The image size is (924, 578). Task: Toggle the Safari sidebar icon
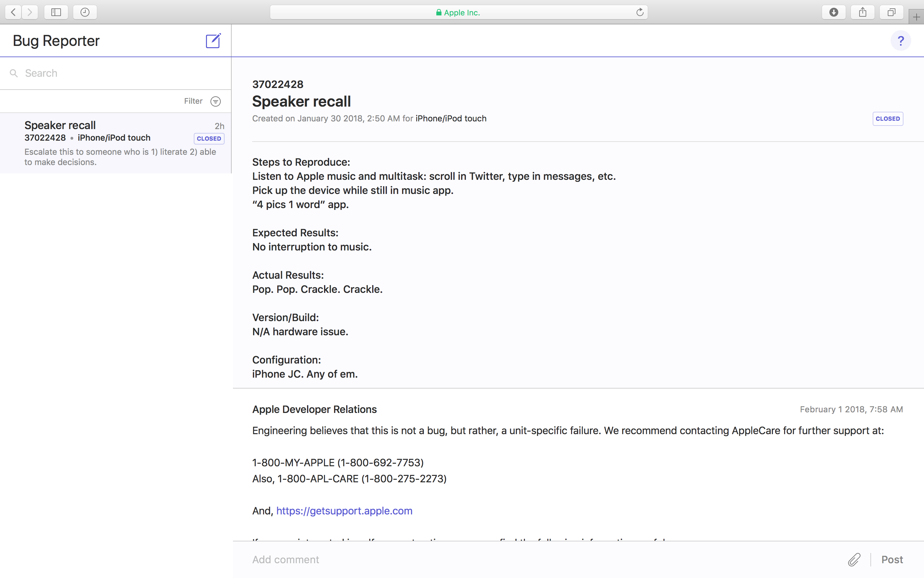pyautogui.click(x=56, y=12)
